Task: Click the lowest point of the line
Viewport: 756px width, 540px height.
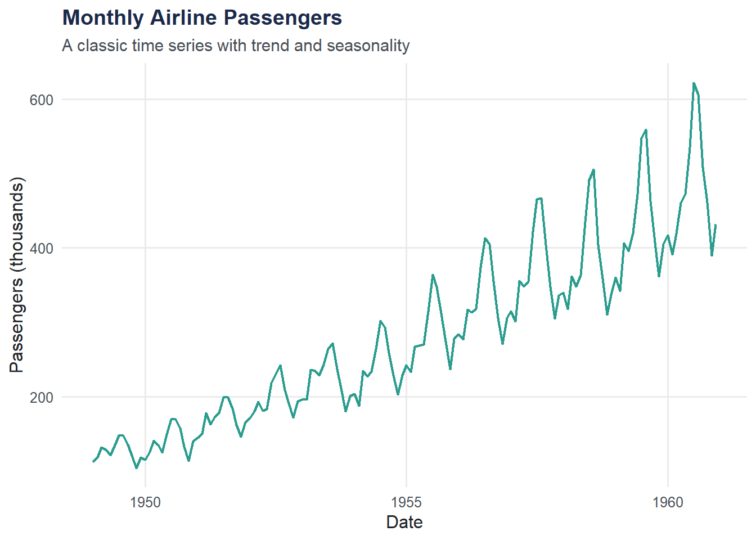Action: (x=136, y=467)
